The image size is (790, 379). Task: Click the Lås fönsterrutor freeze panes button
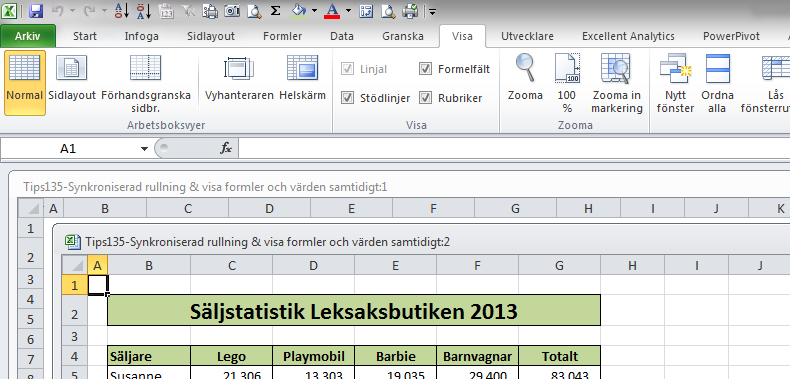766,83
